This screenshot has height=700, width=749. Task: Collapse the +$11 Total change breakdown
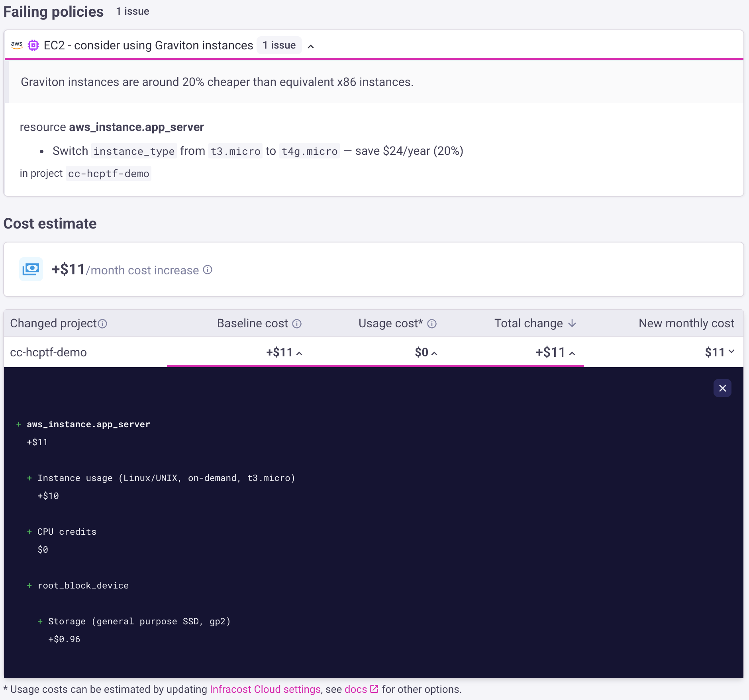(x=572, y=353)
